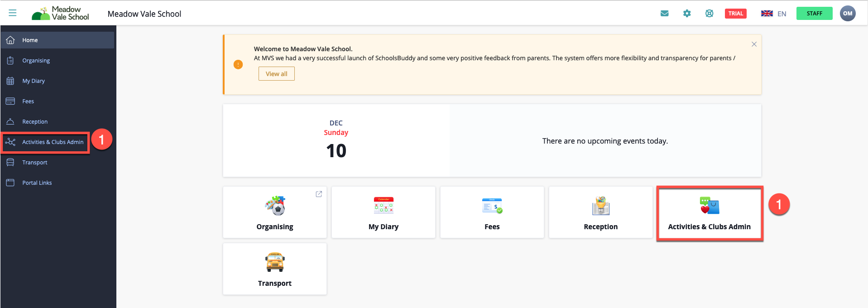Go to Activities & Clubs Admin in sidebar
This screenshot has width=868, height=308.
click(x=53, y=142)
